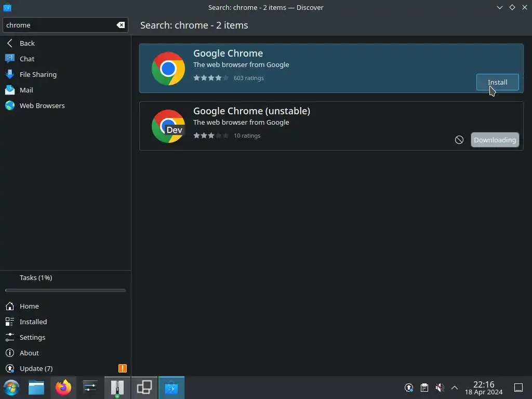Screen dimensions: 532x399
Task: Click the Back arrow icon
Action: coord(10,43)
